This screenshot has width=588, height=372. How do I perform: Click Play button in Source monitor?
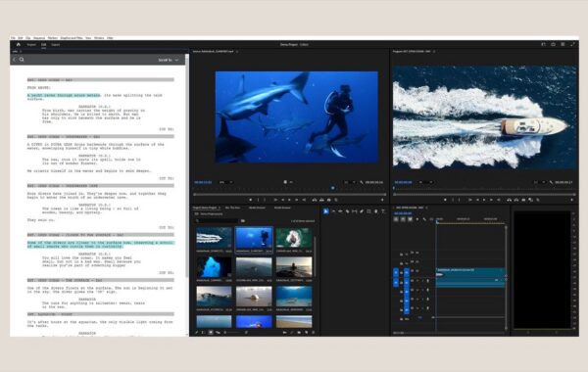tap(289, 200)
